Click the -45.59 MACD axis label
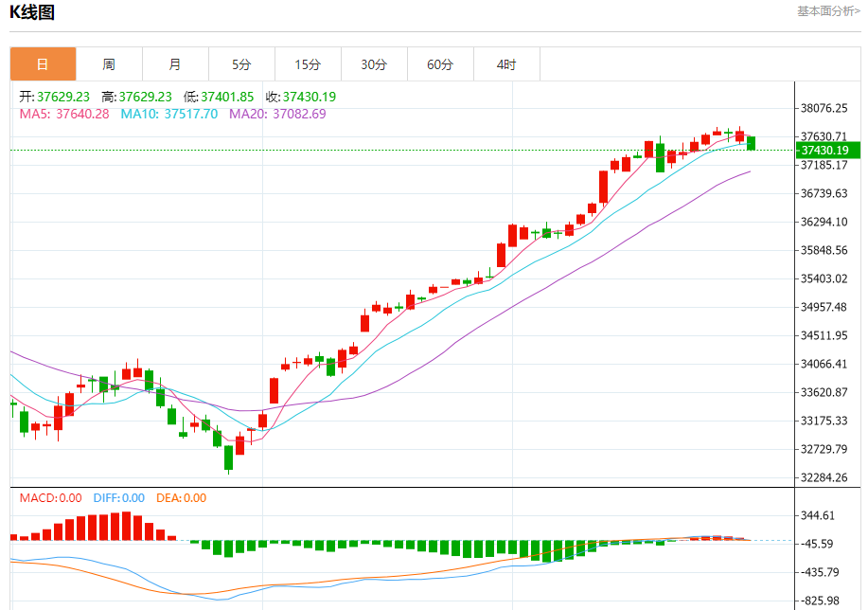This screenshot has height=610, width=868. pyautogui.click(x=817, y=544)
